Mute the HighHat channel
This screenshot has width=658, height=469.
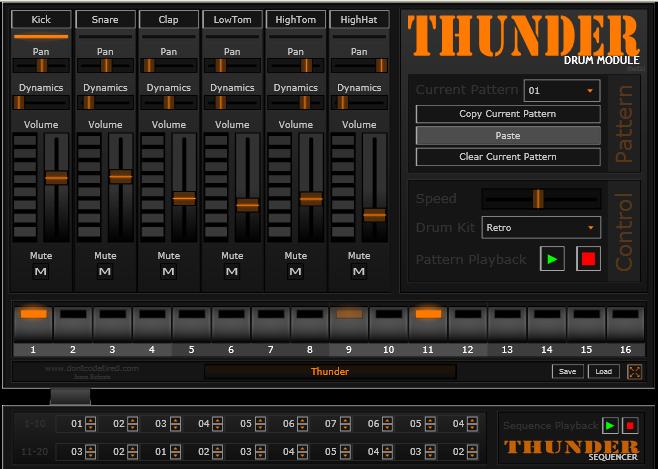[359, 271]
